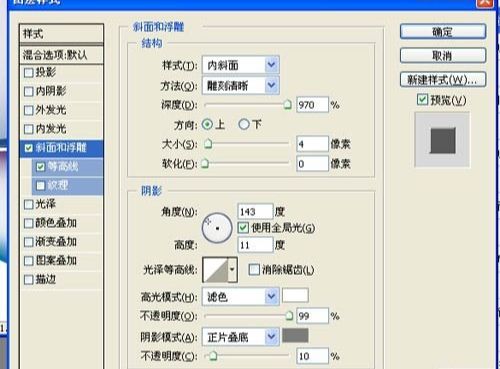This screenshot has width=500, height=369.
Task: Select the 纹理 sub-item row
Action: coord(67,185)
